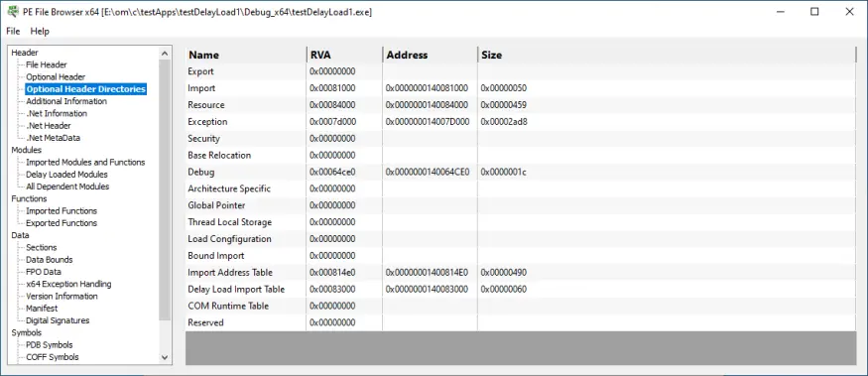868x376 pixels.
Task: Click Delay Load address 0x0000000140083000
Action: coord(428,289)
